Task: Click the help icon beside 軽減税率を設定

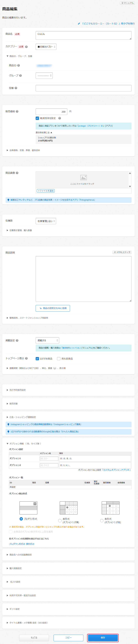Action: (x=60, y=118)
